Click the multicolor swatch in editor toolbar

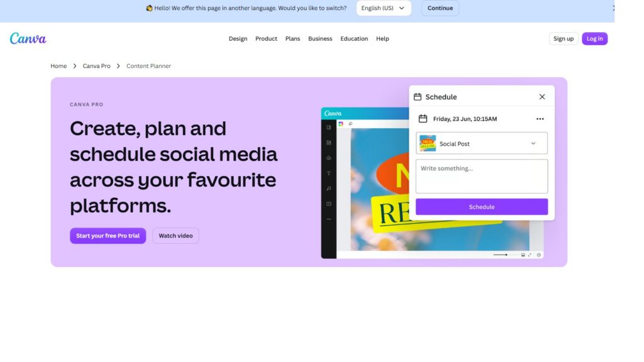tap(340, 124)
